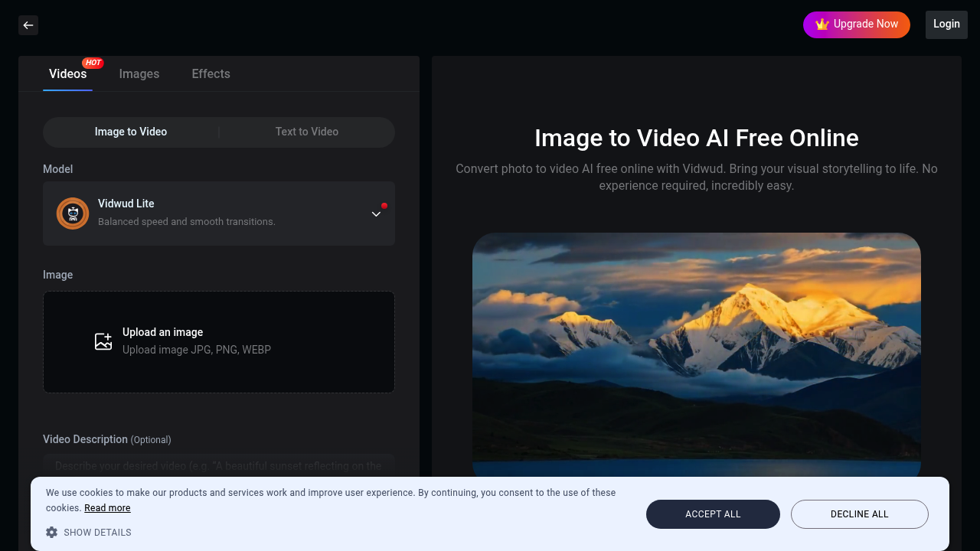Click the crown icon on Upgrade Now
The image size is (980, 551).
822,24
